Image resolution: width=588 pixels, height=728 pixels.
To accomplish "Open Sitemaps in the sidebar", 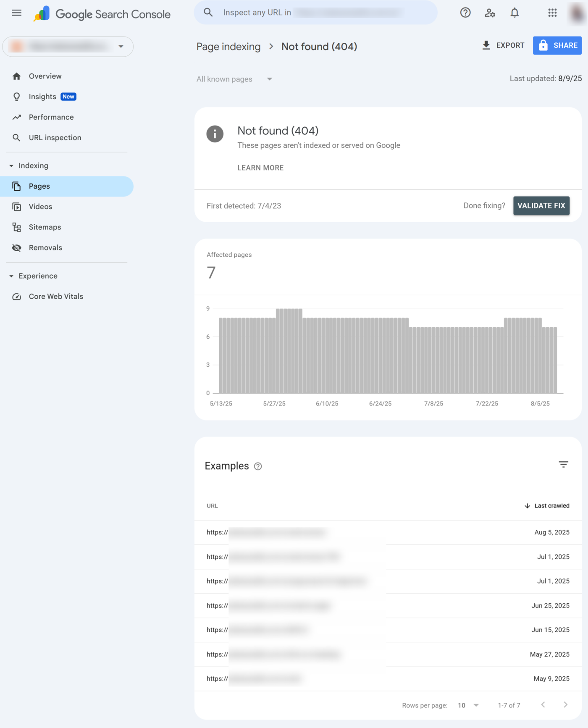I will tap(45, 227).
